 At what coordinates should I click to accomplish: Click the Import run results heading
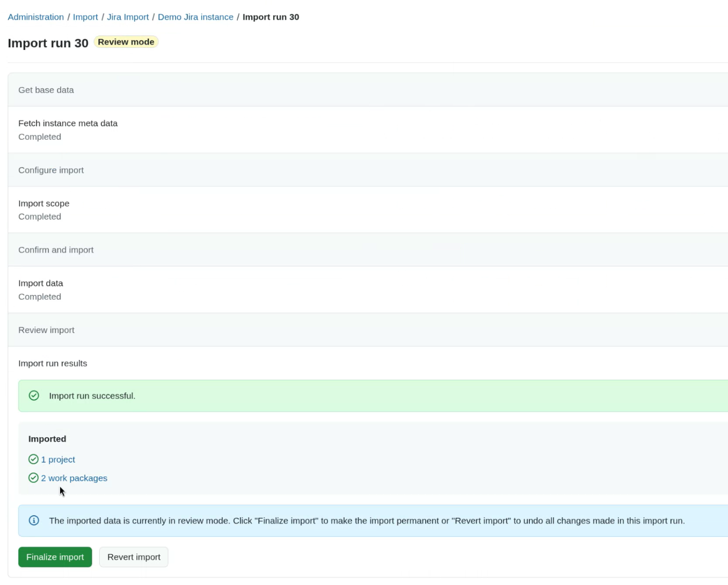point(53,363)
